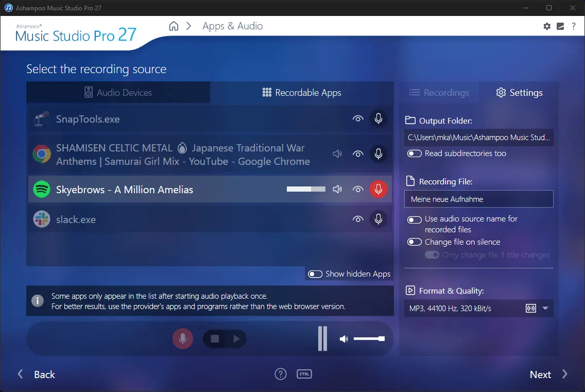Hide the Skyebrows source with its eye icon
585x392 pixels.
point(358,189)
